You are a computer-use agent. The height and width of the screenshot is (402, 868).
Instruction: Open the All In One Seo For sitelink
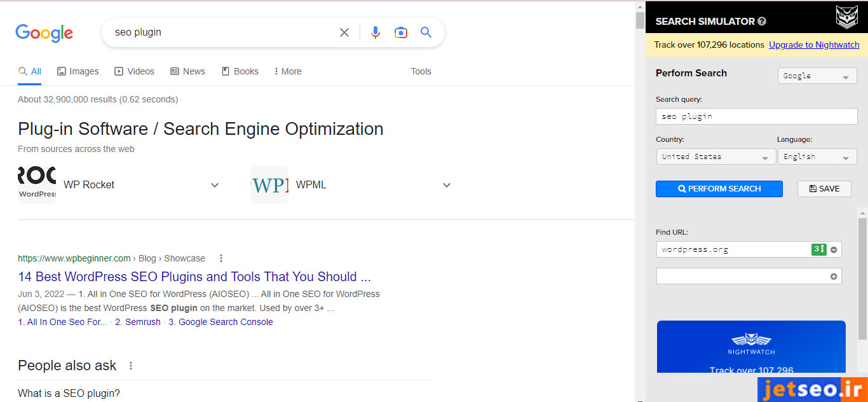click(x=62, y=322)
